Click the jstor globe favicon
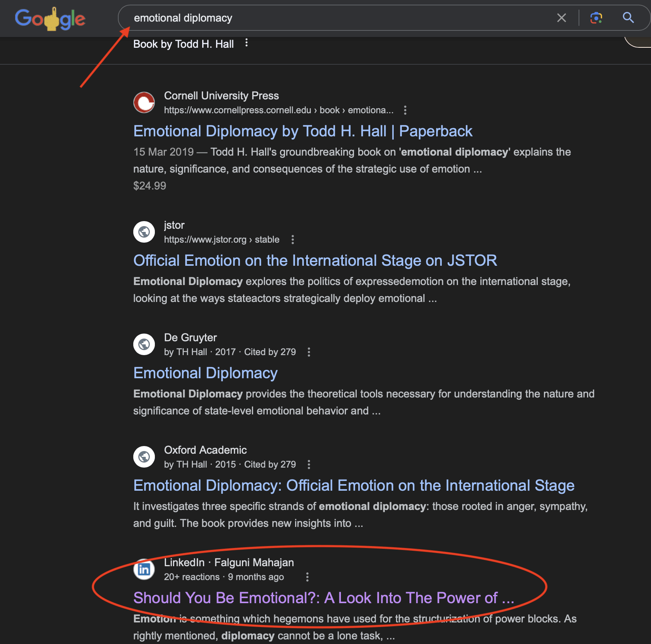 (x=144, y=232)
